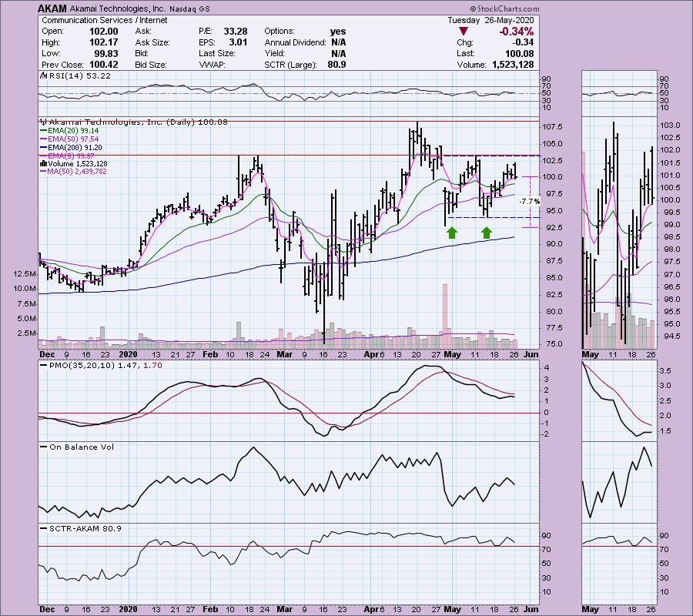Click the RSI(14) panel marker icon
Screen dimensions: 693x616
click(43, 75)
